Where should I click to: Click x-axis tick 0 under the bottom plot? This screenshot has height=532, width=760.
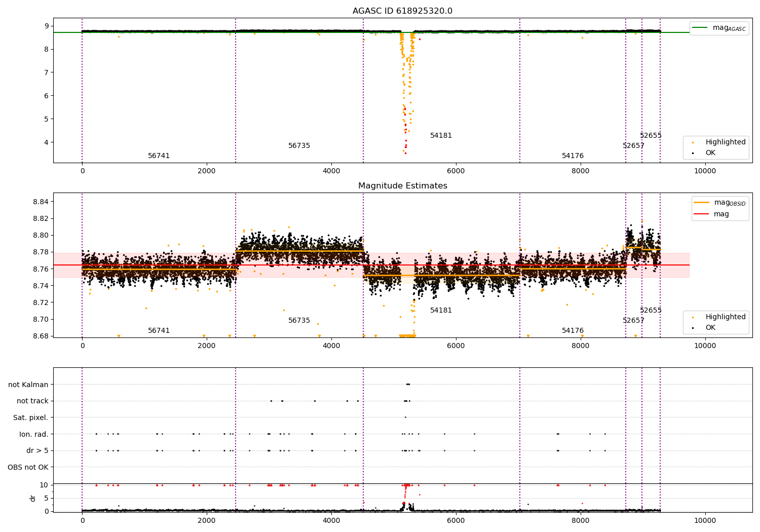[82, 520]
